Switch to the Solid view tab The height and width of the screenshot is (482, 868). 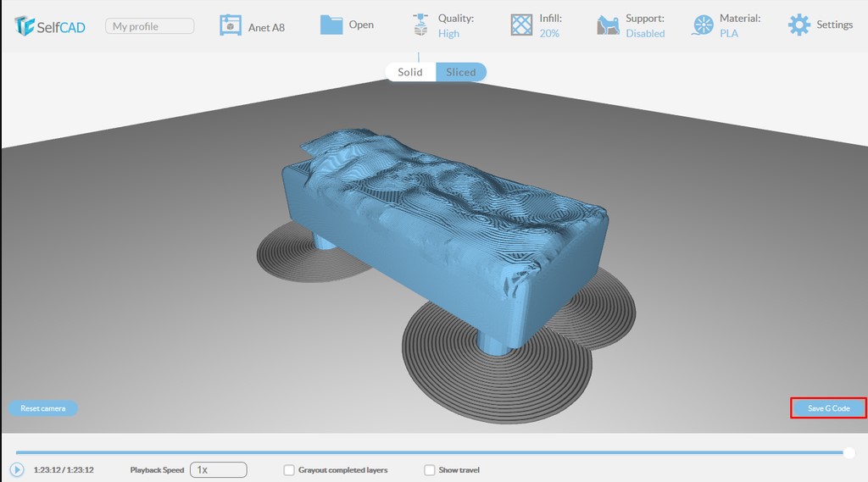pos(410,72)
